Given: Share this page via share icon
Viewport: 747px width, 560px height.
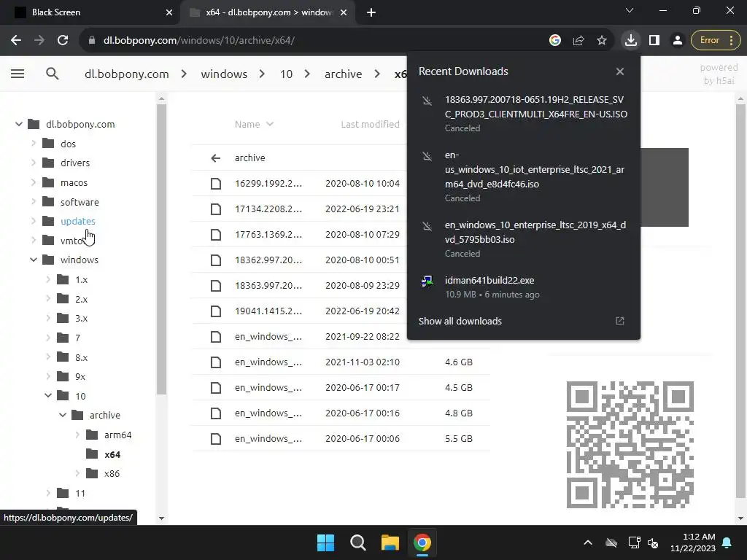Looking at the screenshot, I should pyautogui.click(x=578, y=41).
